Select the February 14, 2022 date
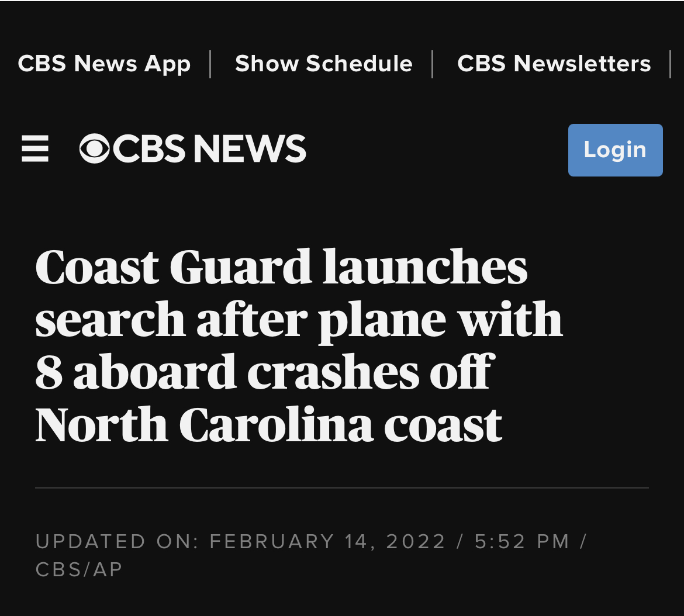The height and width of the screenshot is (616, 684). tap(327, 542)
